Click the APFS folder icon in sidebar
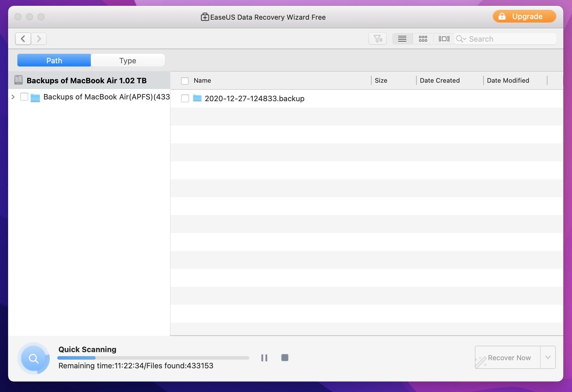The height and width of the screenshot is (392, 572). (x=35, y=97)
